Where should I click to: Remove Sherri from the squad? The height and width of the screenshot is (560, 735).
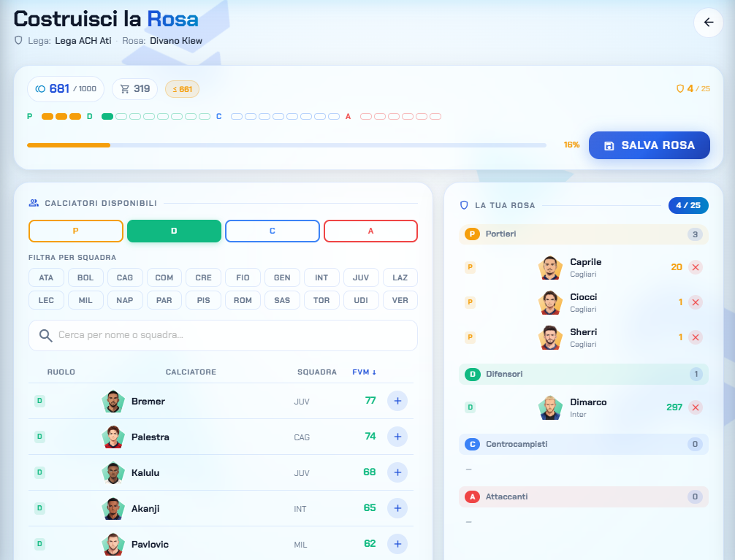695,337
